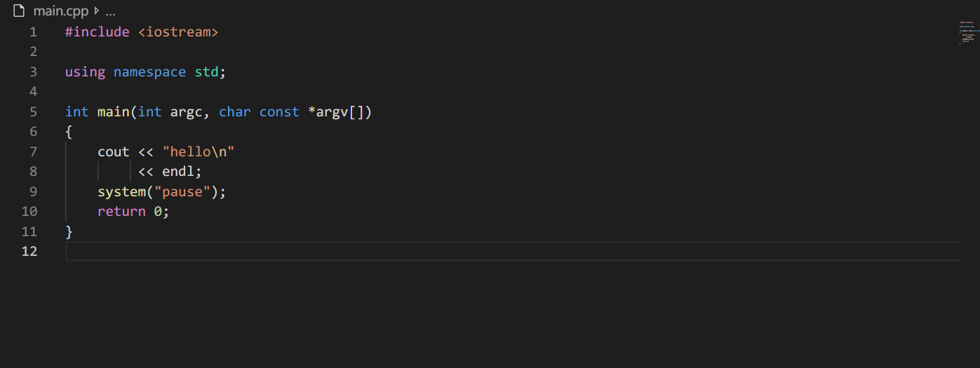980x368 pixels.
Task: Open the breadcrumb ellipsis symbol dropdown
Action: [x=110, y=11]
